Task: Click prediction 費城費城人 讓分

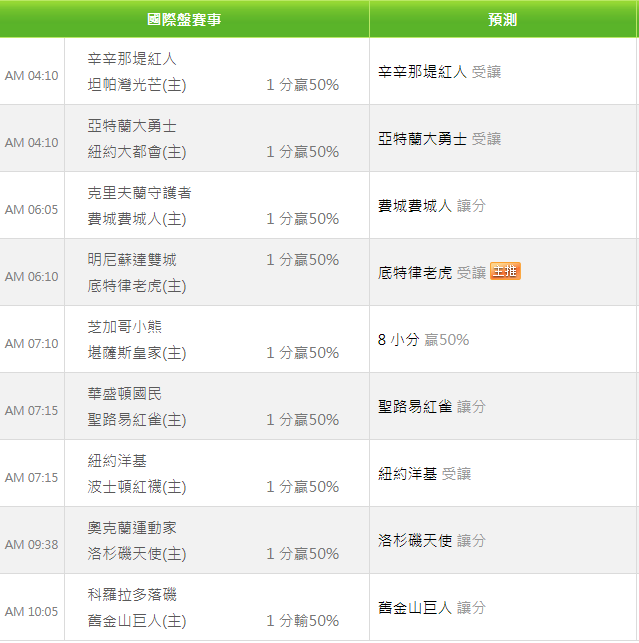Action: (x=432, y=205)
